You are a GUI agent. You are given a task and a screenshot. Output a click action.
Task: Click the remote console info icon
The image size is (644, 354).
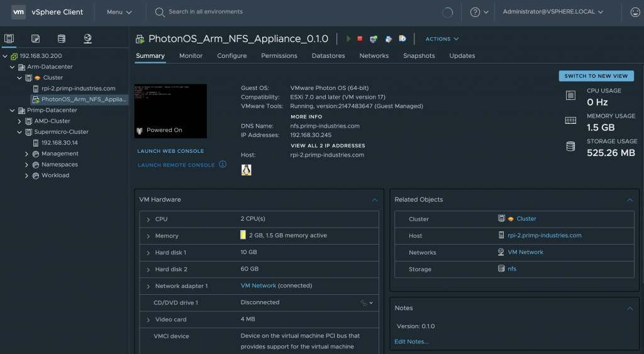click(222, 165)
